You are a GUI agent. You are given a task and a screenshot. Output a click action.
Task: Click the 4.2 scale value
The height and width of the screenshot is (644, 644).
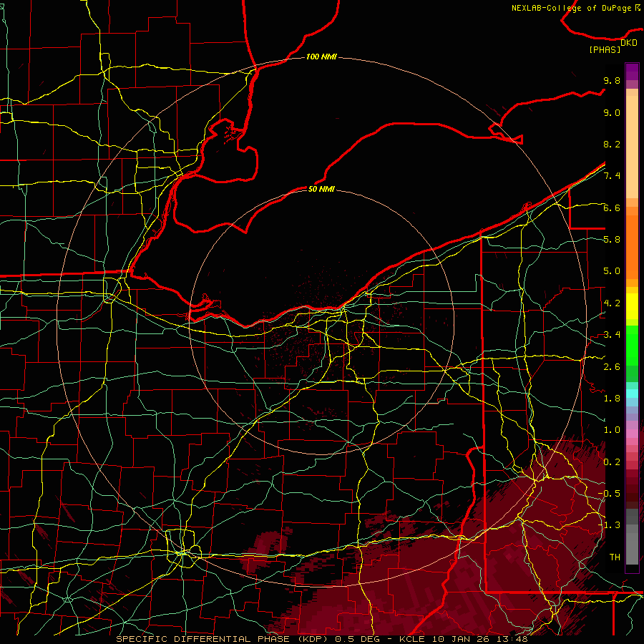click(612, 303)
